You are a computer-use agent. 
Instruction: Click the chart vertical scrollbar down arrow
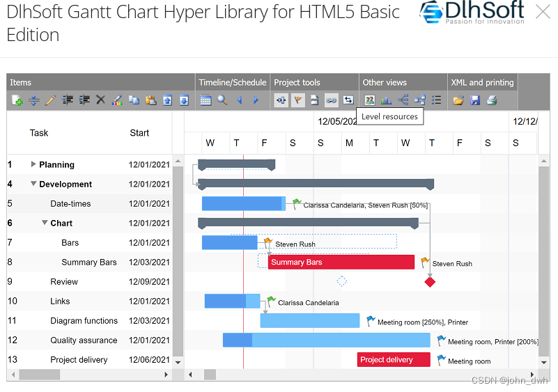[x=544, y=363]
